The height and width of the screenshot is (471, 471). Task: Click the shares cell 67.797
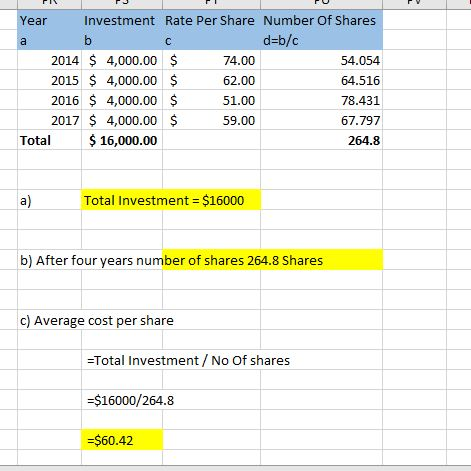point(321,120)
